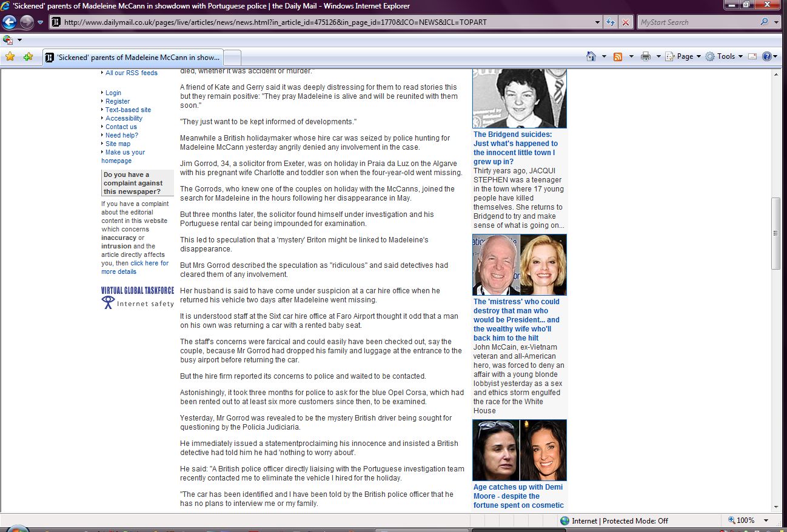Click the Demi Moore article thumbnail
This screenshot has height=532, width=787.
520,450
